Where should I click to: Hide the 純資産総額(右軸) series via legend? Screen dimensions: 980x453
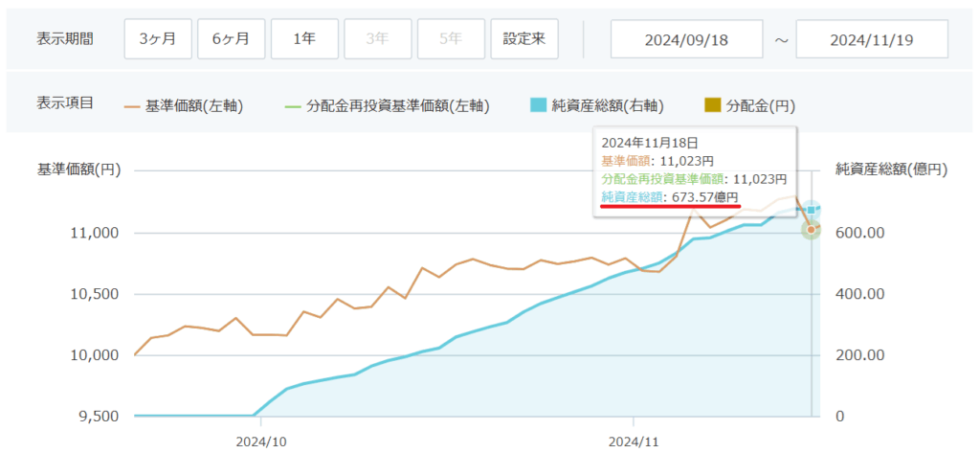pyautogui.click(x=596, y=105)
